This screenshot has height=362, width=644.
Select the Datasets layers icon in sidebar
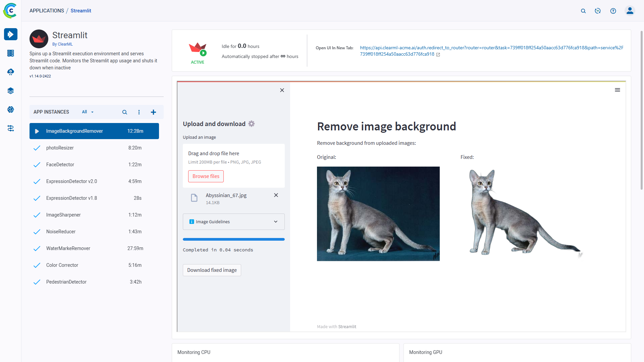(11, 90)
